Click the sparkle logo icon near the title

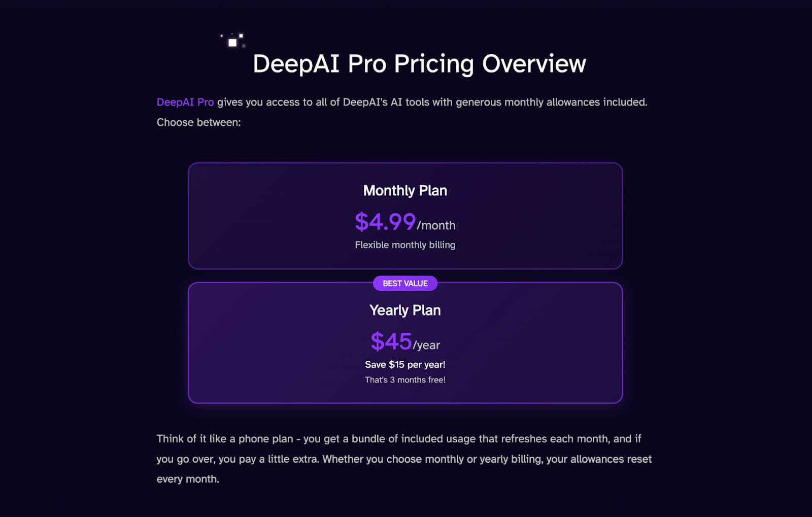point(232,41)
